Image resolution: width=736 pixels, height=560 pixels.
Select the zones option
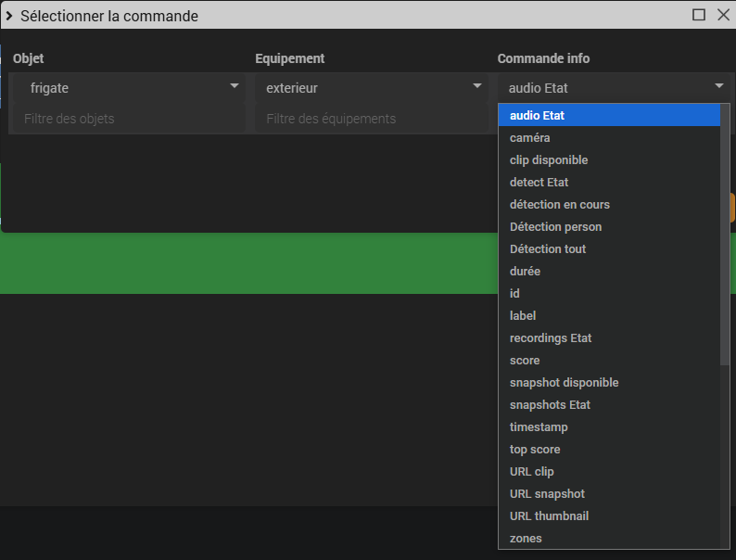(609, 539)
